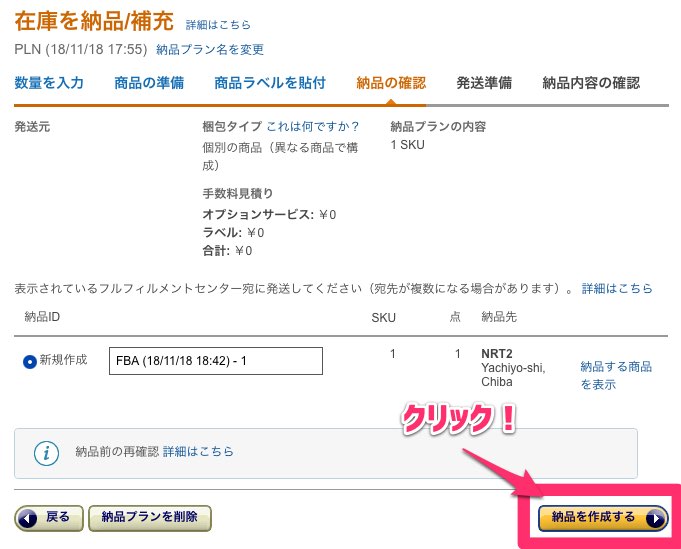
Task: Click the 納品を作成する button
Action: click(x=603, y=518)
